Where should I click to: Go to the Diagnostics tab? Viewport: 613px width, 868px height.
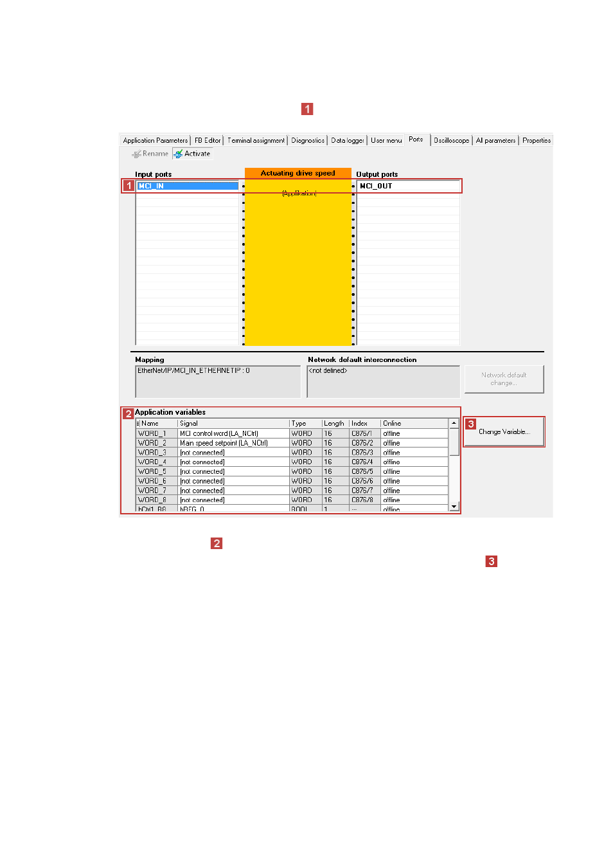[x=308, y=140]
